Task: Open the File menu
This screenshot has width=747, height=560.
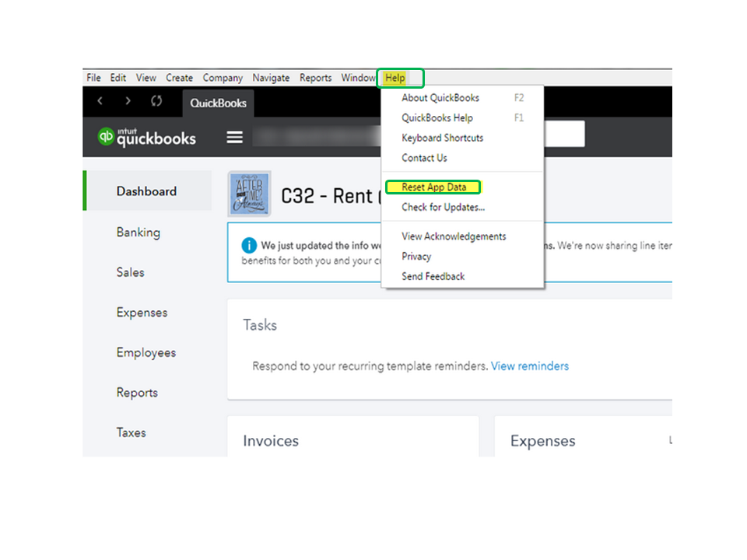Action: 93,78
